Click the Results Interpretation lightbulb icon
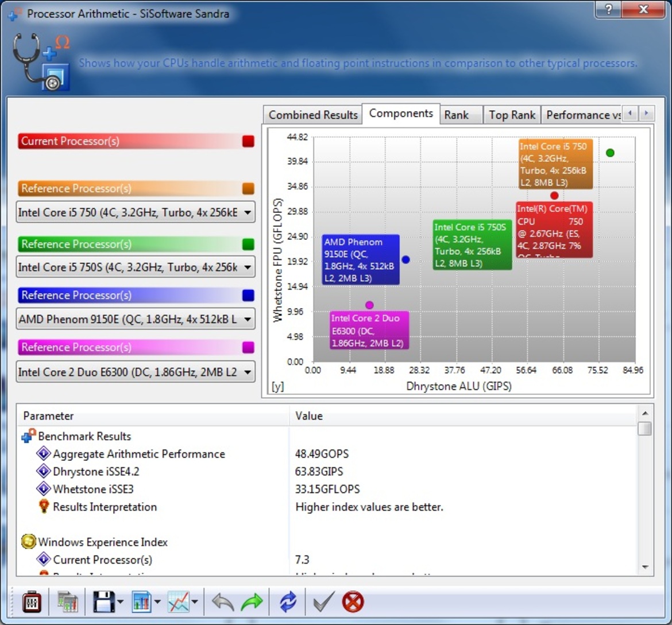Screen dimensions: 672x625 pos(43,506)
